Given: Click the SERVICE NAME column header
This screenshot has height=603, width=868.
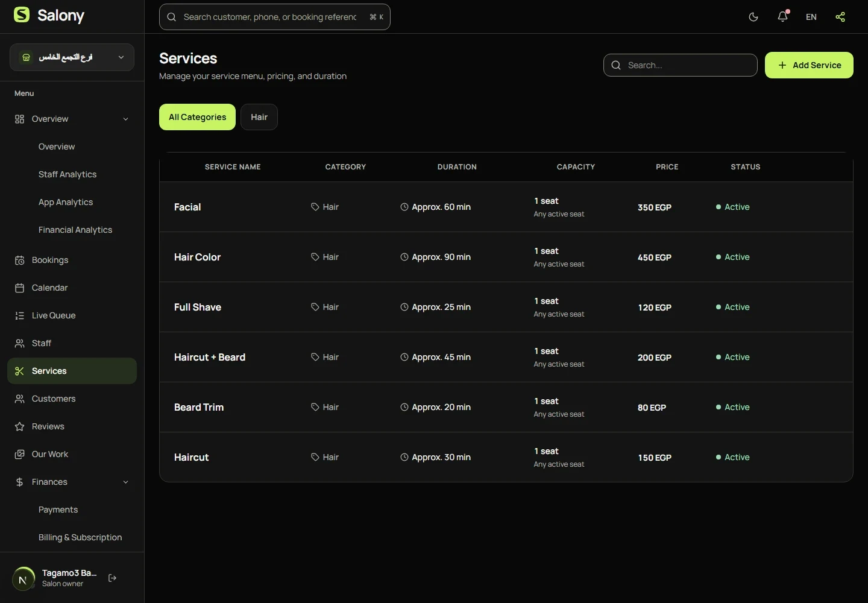Looking at the screenshot, I should [x=233, y=167].
